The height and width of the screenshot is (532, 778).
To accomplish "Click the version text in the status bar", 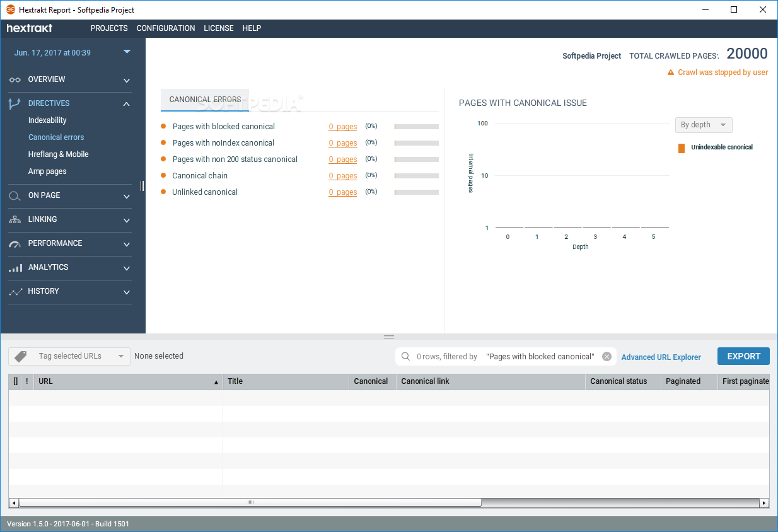I will (x=68, y=524).
